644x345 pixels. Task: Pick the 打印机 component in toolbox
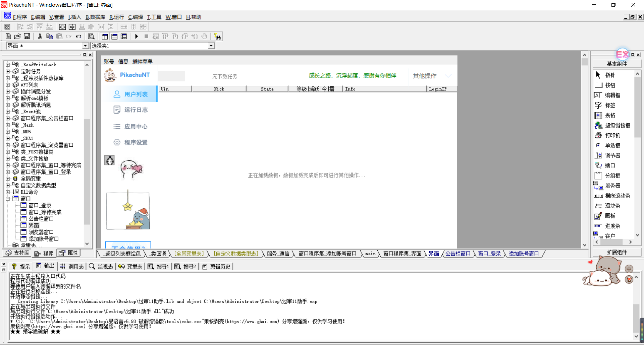pyautogui.click(x=612, y=136)
